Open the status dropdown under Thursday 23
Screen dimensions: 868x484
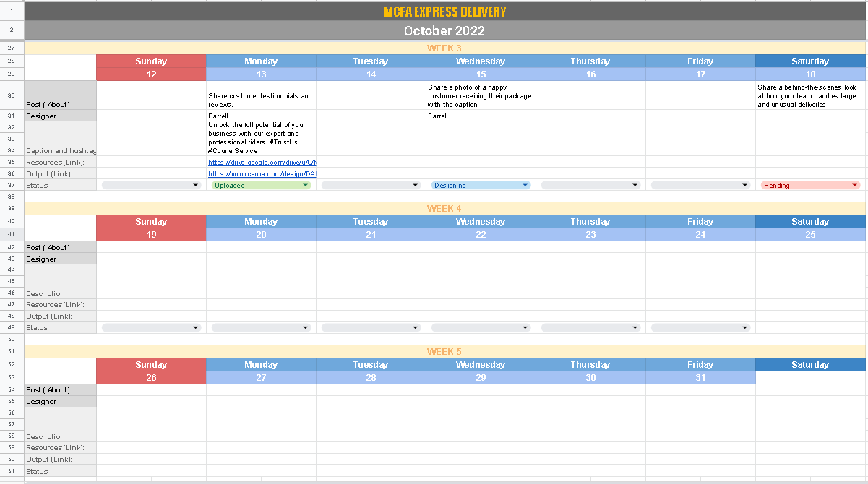tap(590, 327)
